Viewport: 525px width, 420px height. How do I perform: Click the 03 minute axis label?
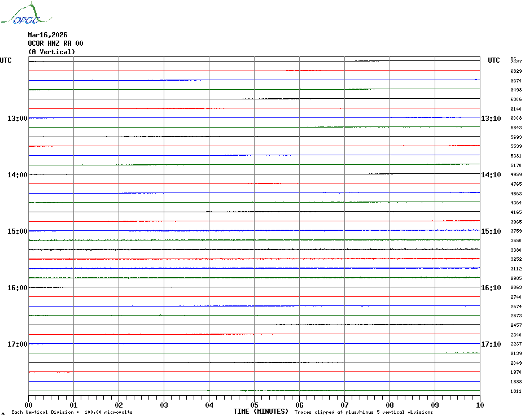[x=164, y=405]
